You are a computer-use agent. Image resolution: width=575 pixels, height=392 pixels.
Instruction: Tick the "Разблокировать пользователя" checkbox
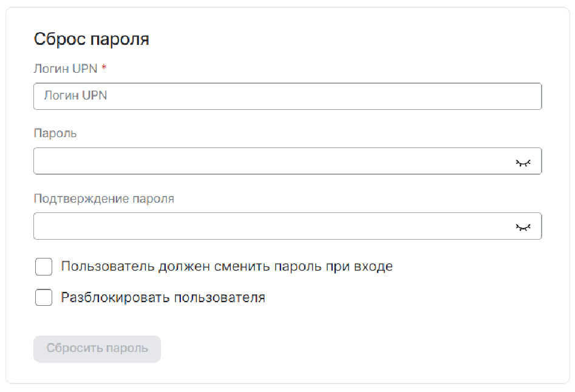coord(44,298)
